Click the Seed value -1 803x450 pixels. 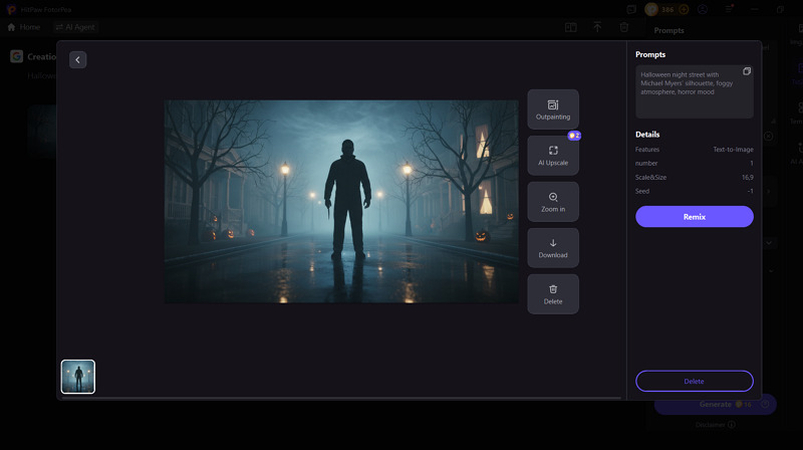[750, 191]
